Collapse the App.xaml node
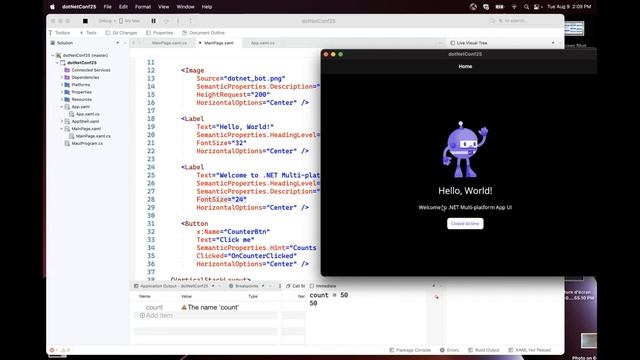This screenshot has height=360, width=640. point(62,107)
